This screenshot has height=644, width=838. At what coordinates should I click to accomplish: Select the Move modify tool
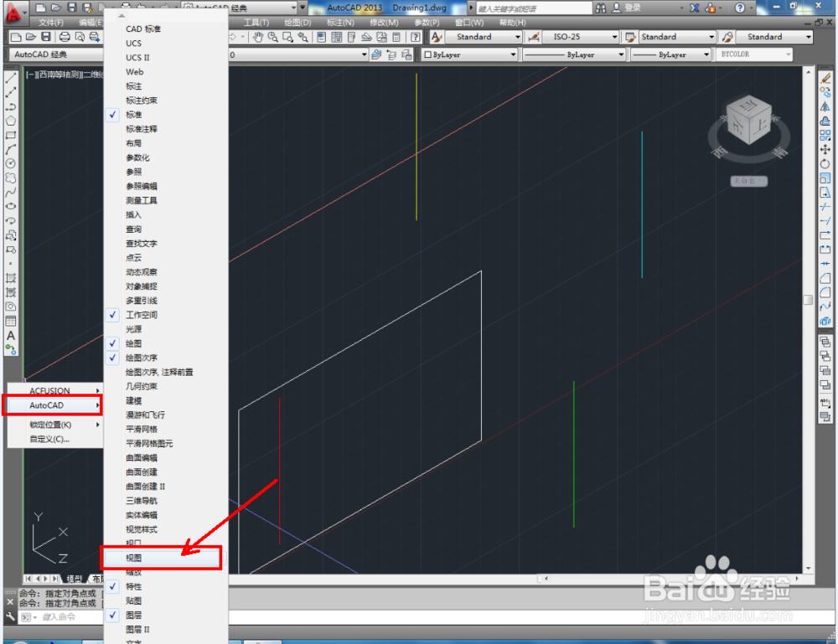tap(825, 150)
